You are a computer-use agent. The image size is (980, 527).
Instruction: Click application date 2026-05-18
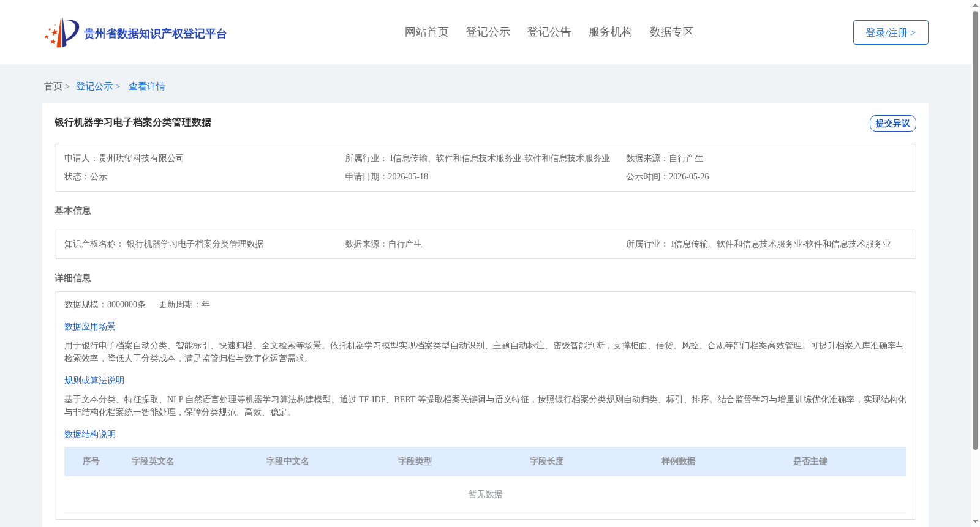pos(408,177)
